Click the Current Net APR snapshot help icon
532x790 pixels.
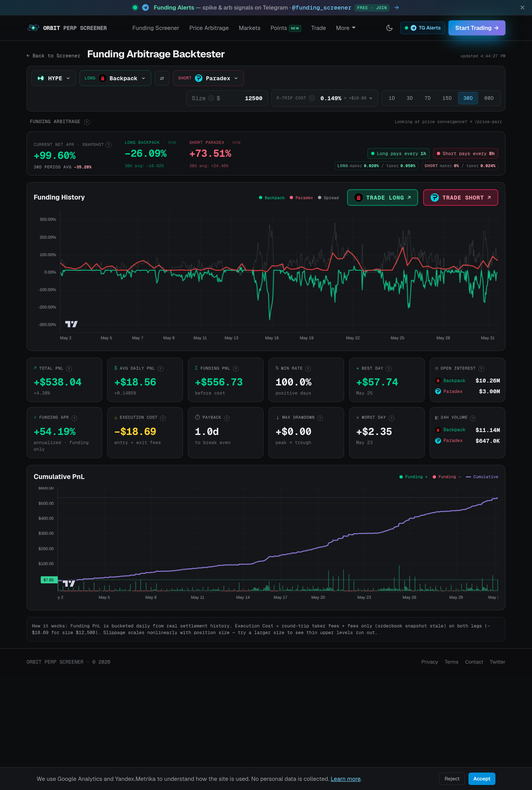tap(108, 144)
